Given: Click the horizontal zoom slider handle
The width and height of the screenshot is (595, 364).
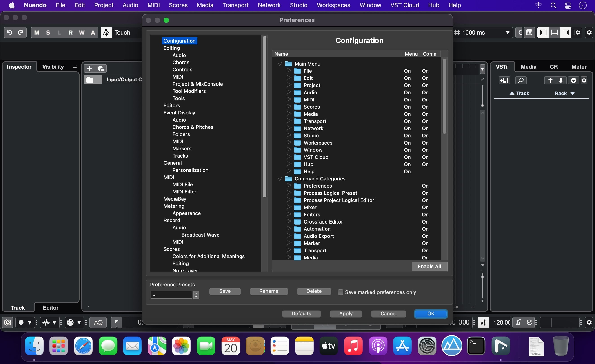Looking at the screenshot, I should [457, 307].
